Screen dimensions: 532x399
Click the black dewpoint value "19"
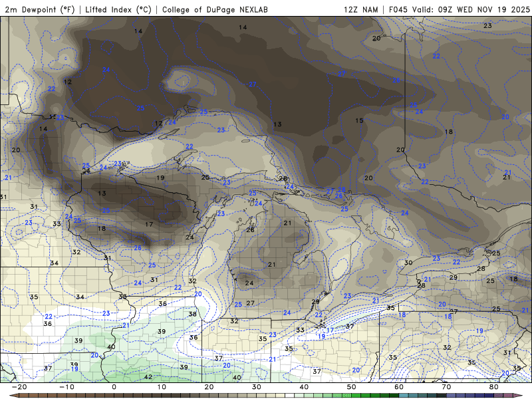(160, 178)
